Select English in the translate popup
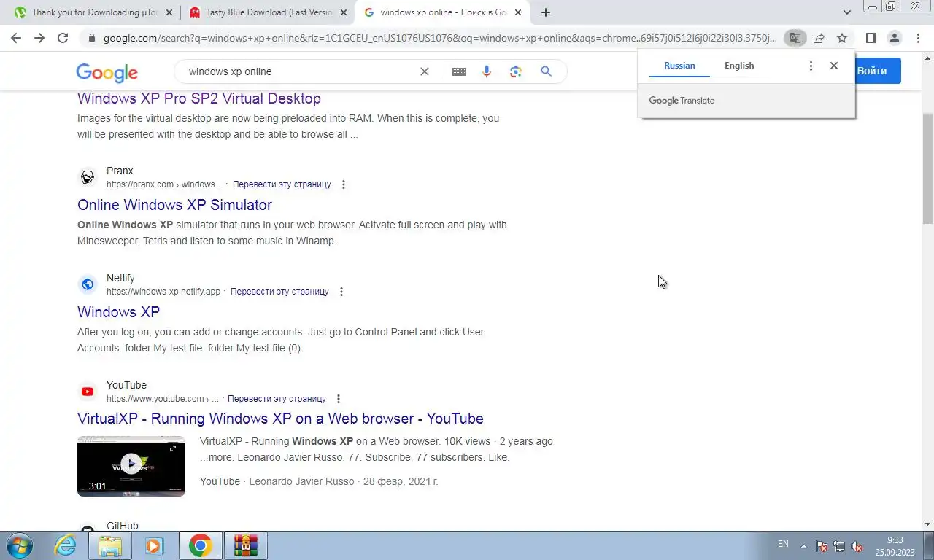The width and height of the screenshot is (934, 560). point(739,66)
